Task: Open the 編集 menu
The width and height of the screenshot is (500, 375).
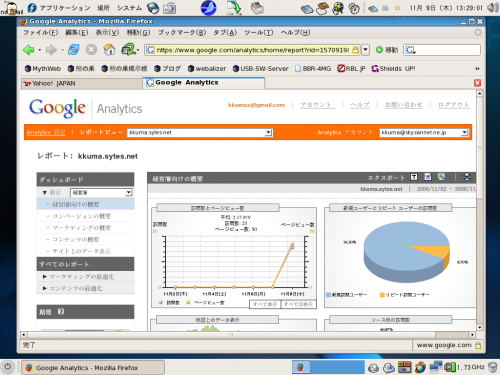Action: (x=77, y=32)
